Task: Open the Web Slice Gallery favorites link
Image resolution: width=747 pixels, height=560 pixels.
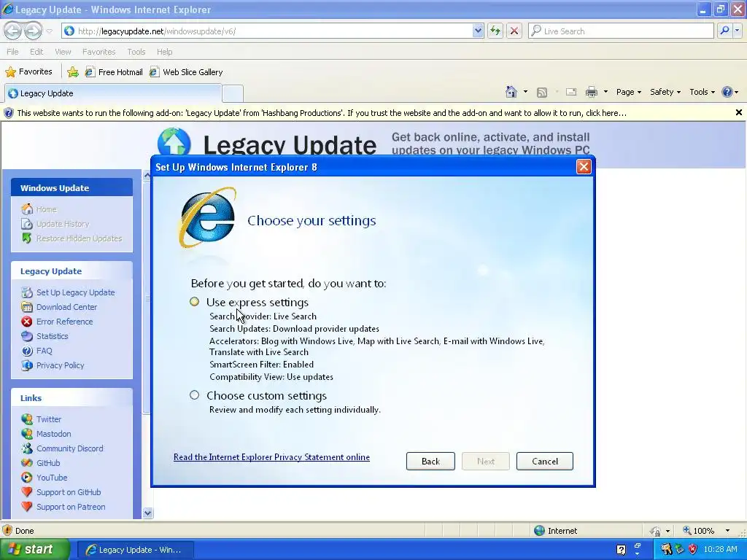Action: [186, 72]
